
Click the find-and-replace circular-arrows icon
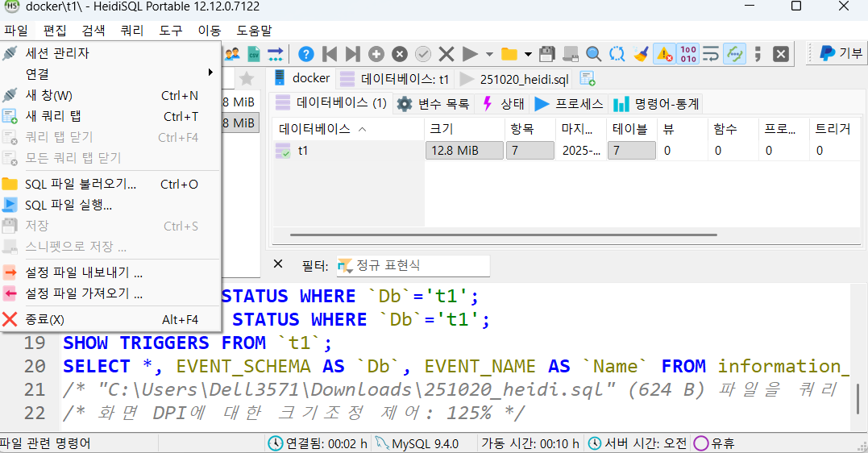click(617, 54)
